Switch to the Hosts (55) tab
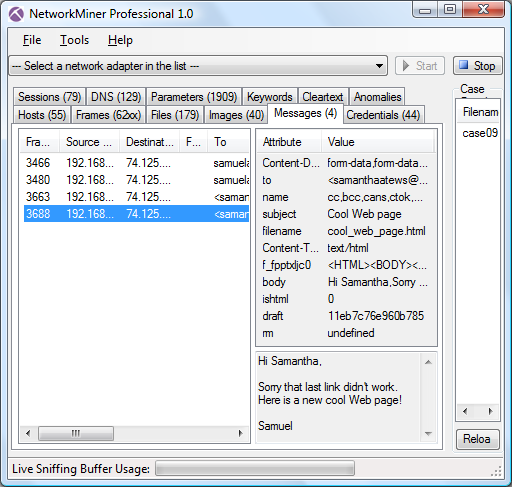512x487 pixels. 42,115
